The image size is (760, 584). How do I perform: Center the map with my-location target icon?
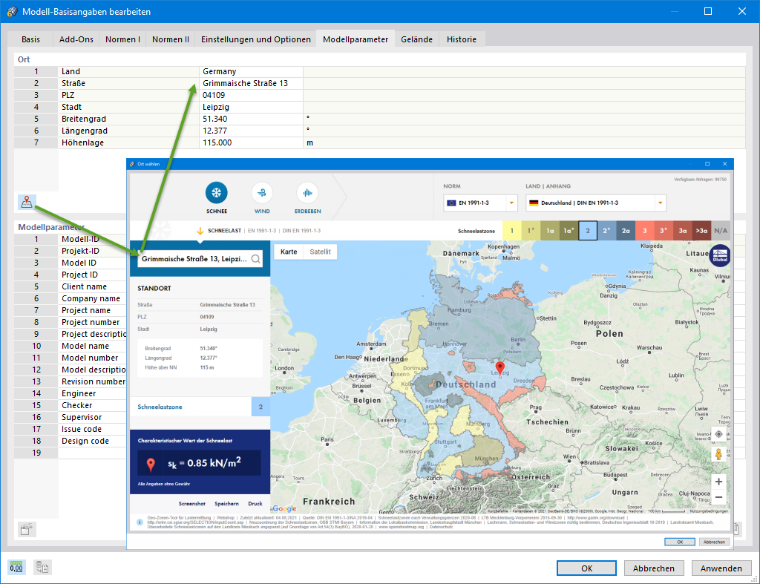coord(718,434)
